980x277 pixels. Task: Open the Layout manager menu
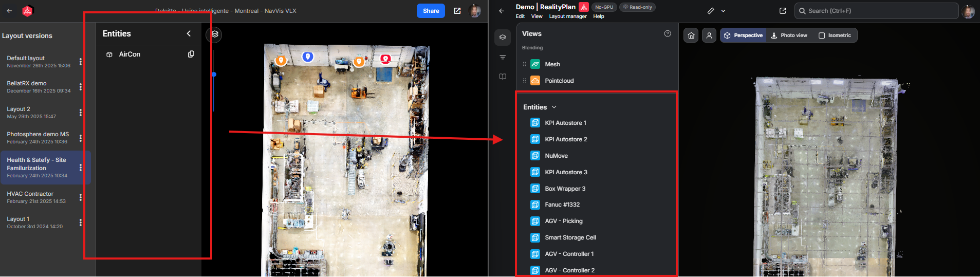(568, 16)
